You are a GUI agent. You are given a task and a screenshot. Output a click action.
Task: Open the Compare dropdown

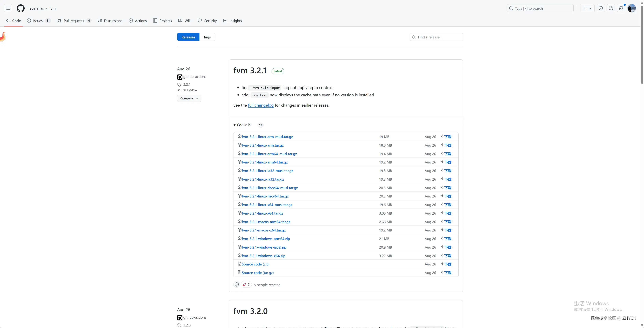pyautogui.click(x=189, y=98)
